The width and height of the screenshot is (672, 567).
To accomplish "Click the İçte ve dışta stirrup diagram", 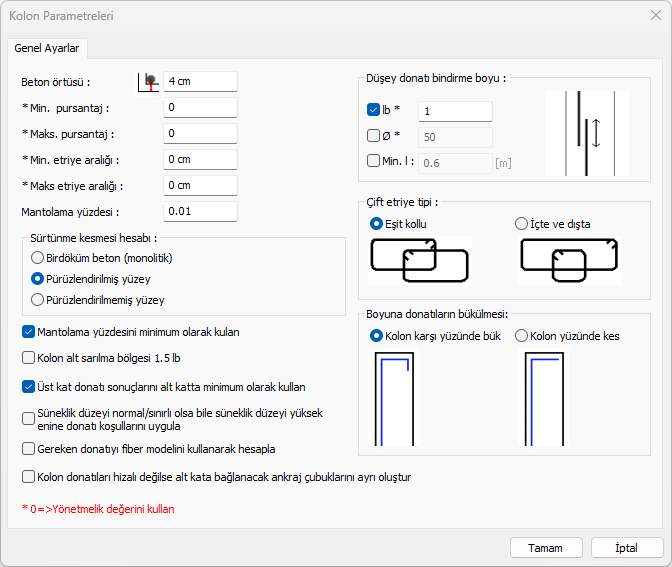I will coord(569,260).
